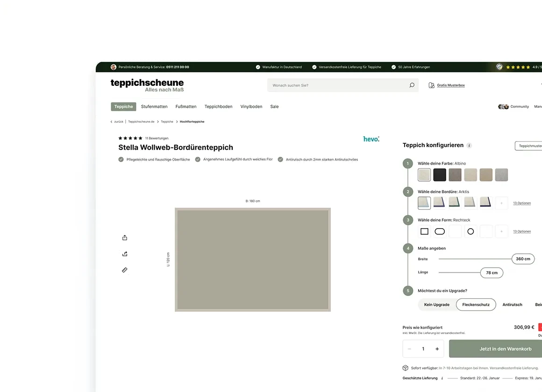Screen dimensions: 542x392
Task: Click the phone number 0511 211 00 00
Action: [x=178, y=67]
